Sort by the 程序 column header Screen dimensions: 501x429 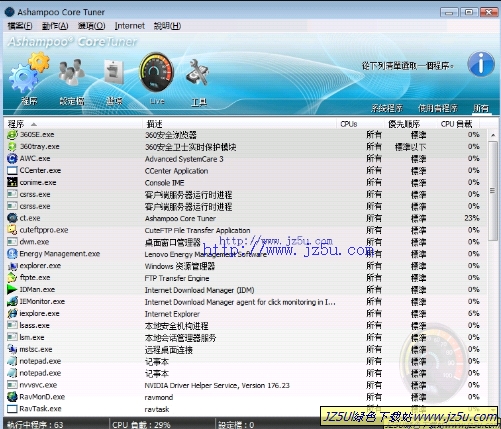click(x=73, y=124)
